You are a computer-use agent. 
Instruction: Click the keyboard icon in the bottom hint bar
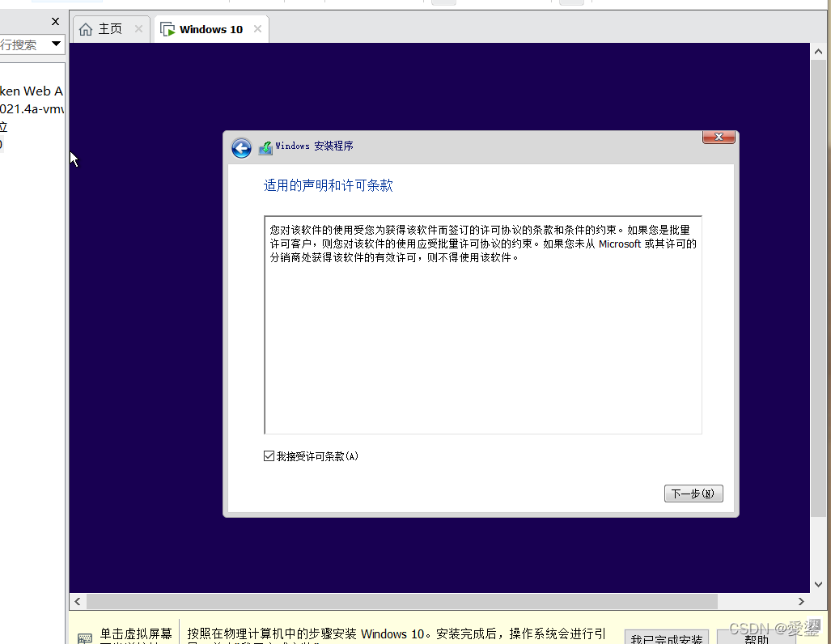coord(85,638)
